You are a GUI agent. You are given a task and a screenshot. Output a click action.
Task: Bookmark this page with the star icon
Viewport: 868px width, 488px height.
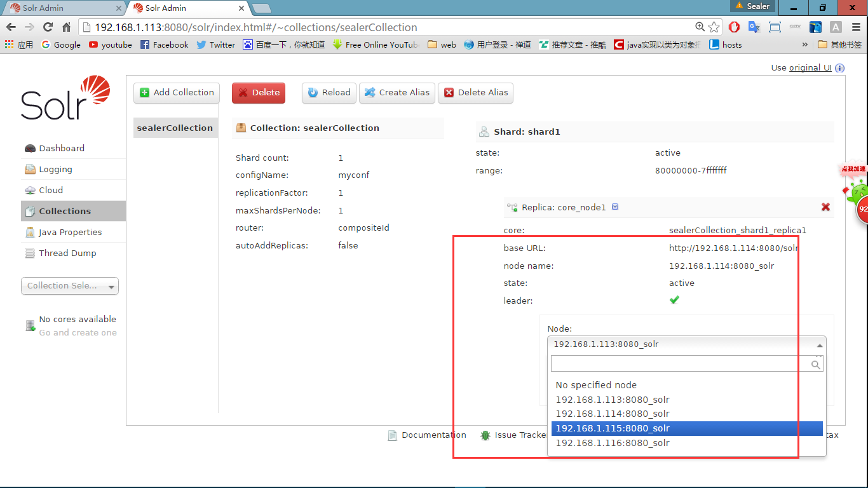click(x=714, y=27)
